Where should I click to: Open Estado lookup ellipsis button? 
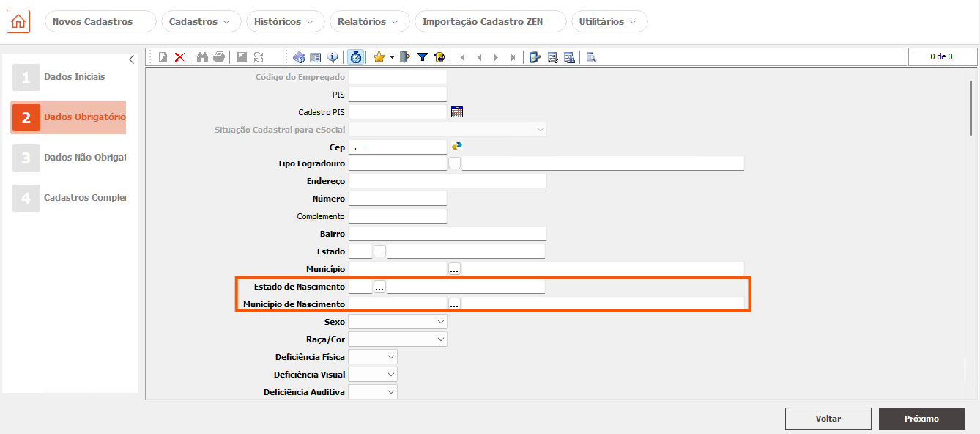379,251
